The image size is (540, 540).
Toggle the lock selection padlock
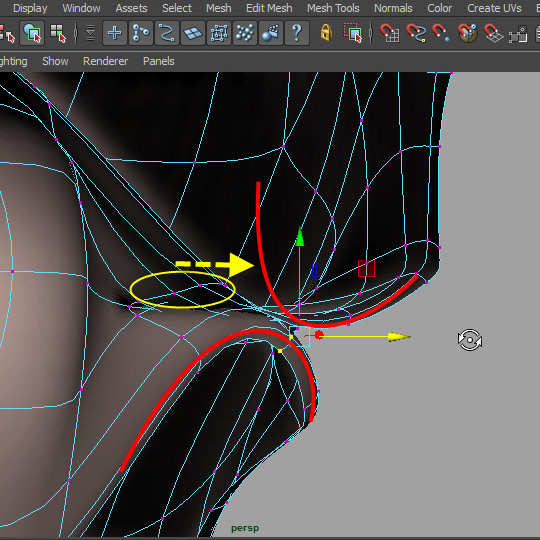click(326, 33)
